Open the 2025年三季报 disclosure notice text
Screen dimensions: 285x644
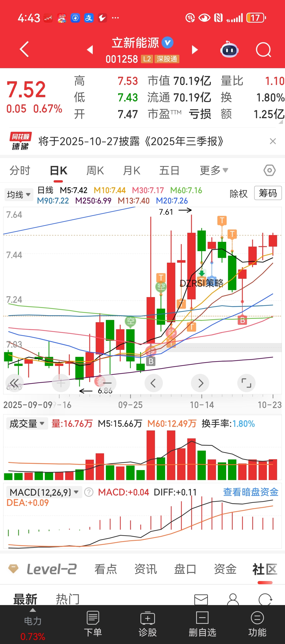tap(131, 141)
